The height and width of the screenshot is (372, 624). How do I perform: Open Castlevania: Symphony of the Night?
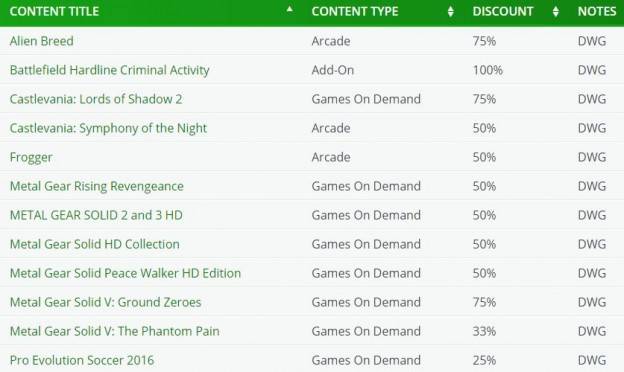(x=108, y=128)
